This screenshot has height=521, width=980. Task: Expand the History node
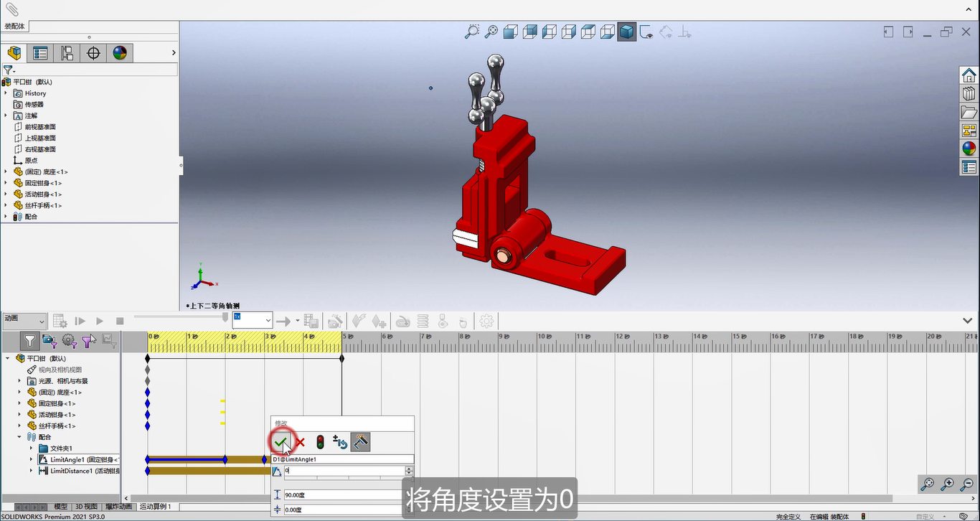(6, 93)
